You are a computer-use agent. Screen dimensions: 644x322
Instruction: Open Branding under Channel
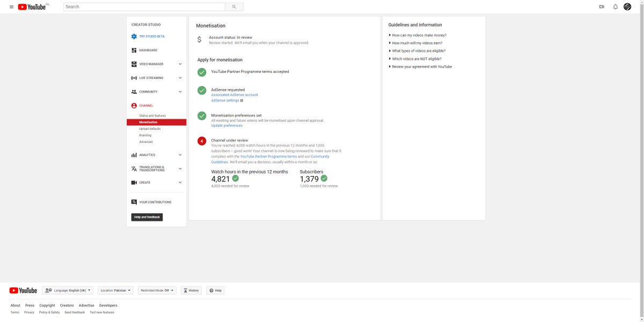click(145, 135)
